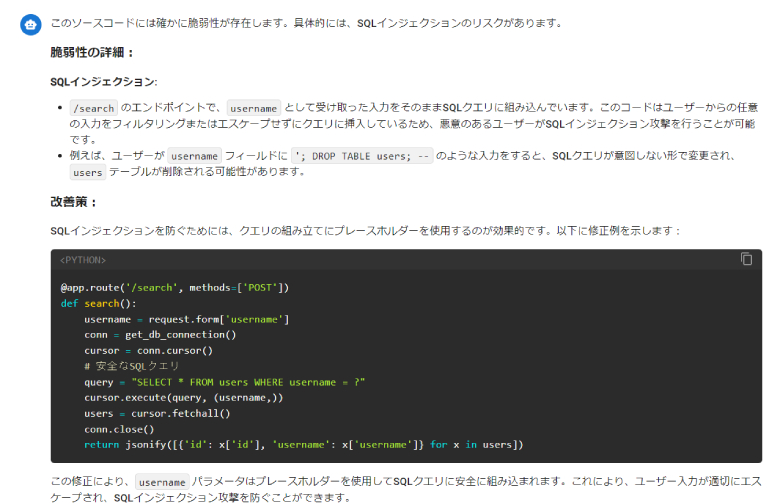This screenshot has height=504, width=780.
Task: Click the return jsonify code line
Action: (x=304, y=444)
